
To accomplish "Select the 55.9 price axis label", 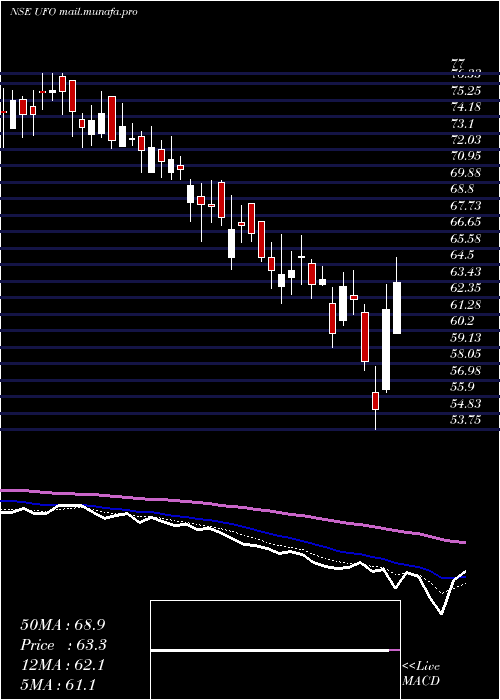I will (x=463, y=387).
